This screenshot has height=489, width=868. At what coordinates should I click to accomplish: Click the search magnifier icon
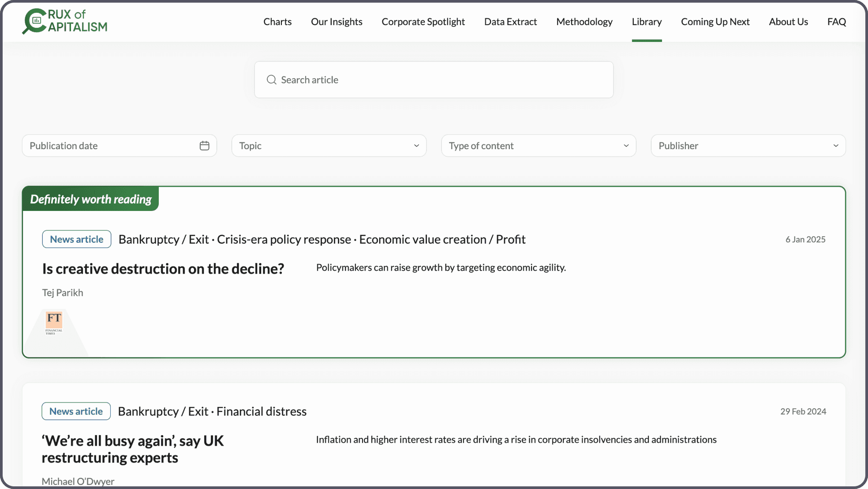[x=272, y=80]
